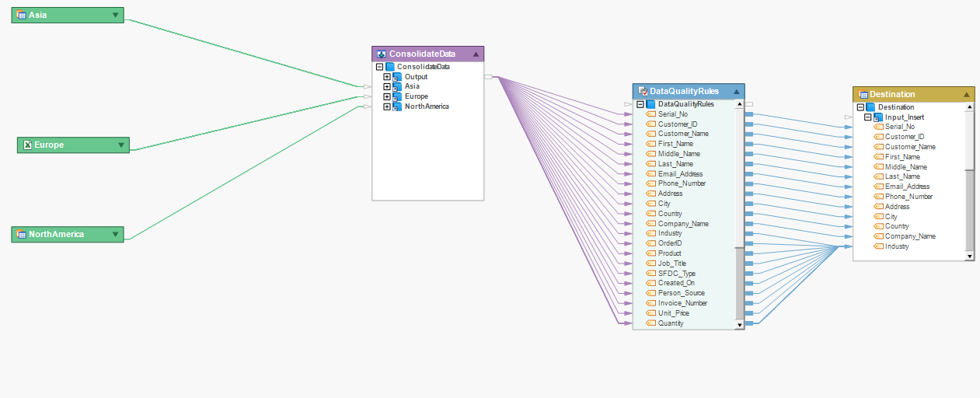This screenshot has width=980, height=398.
Task: Click the Europe Excel source icon
Action: [x=27, y=145]
